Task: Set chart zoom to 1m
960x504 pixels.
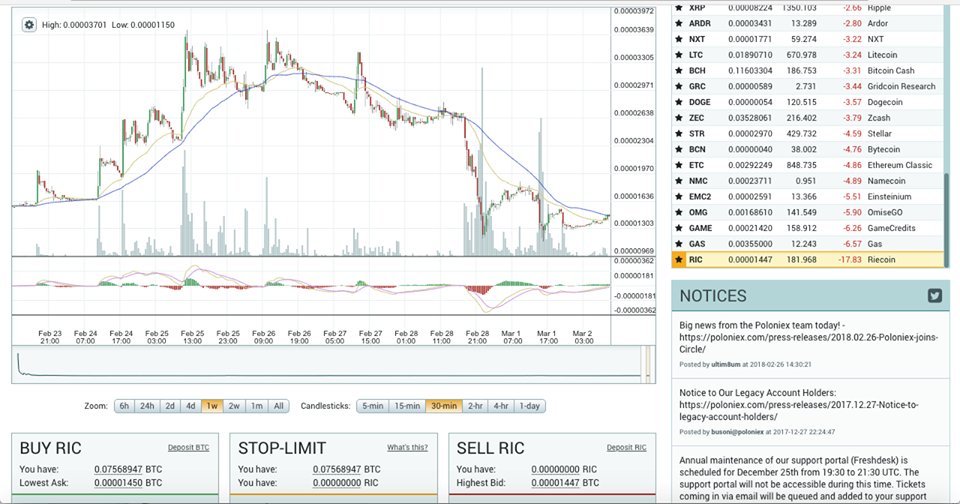Action: (x=257, y=406)
